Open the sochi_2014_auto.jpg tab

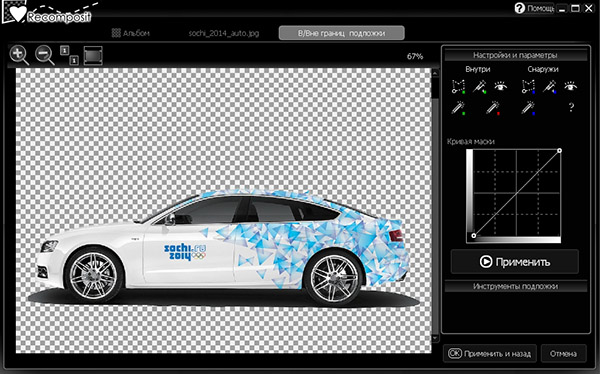pyautogui.click(x=224, y=33)
